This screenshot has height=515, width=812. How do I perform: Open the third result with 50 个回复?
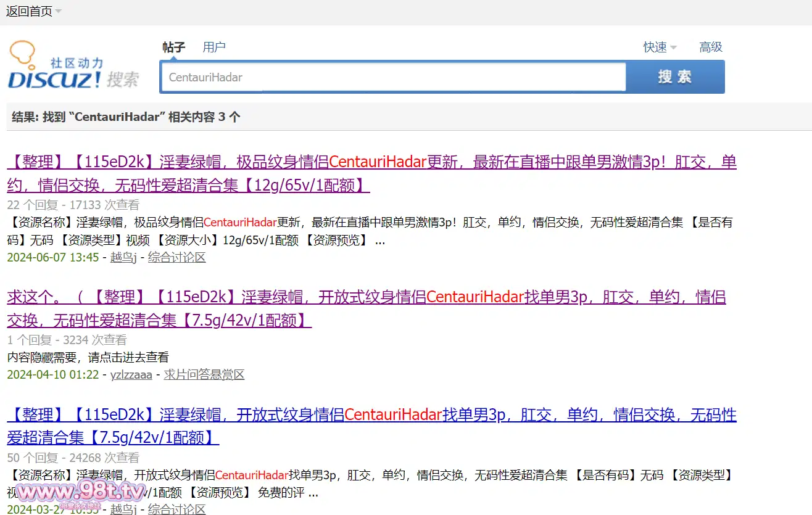(371, 426)
